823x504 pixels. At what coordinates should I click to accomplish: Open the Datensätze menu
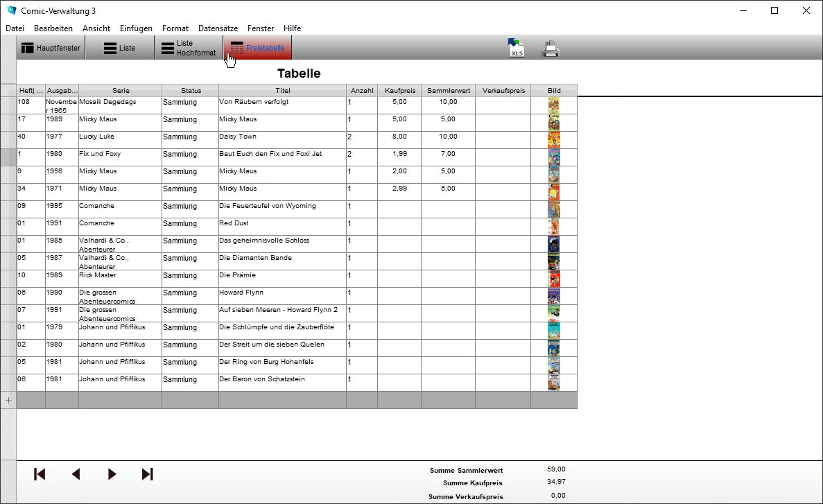[x=218, y=28]
